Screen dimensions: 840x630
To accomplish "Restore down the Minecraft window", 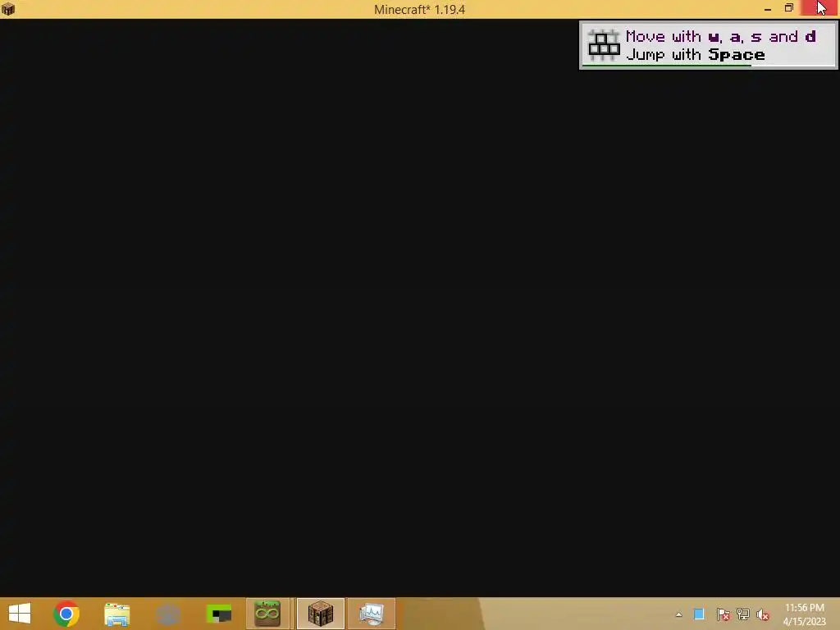I will [788, 8].
